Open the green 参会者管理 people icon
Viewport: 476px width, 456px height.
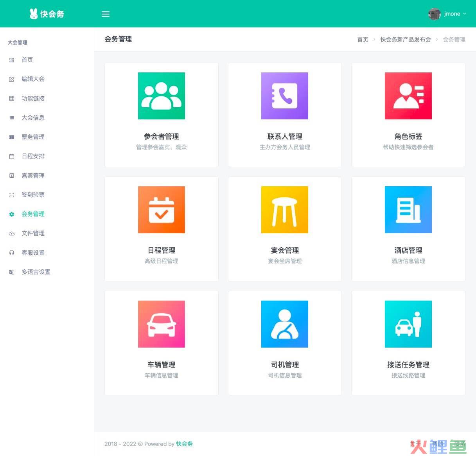point(162,96)
